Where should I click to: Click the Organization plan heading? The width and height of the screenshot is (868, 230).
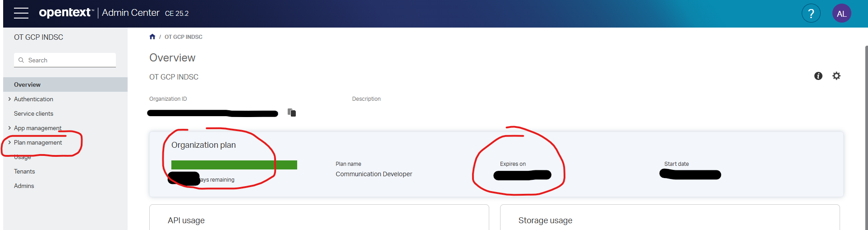coord(203,145)
